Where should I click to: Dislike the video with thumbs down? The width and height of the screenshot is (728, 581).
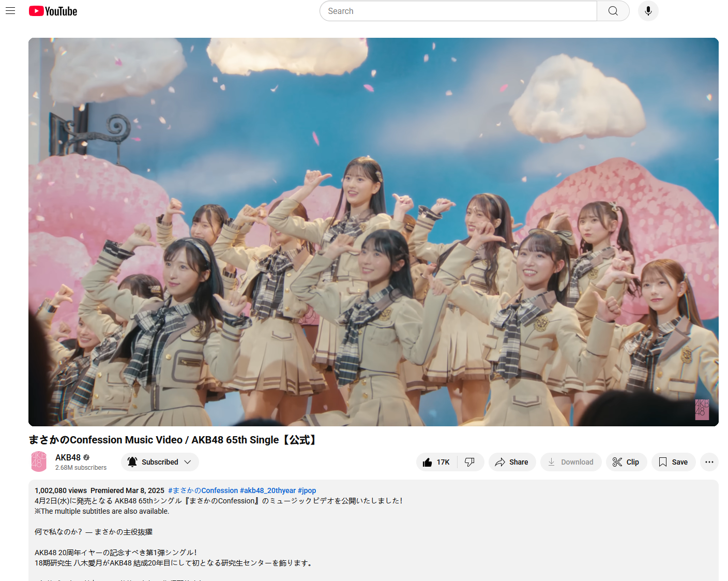(470, 462)
